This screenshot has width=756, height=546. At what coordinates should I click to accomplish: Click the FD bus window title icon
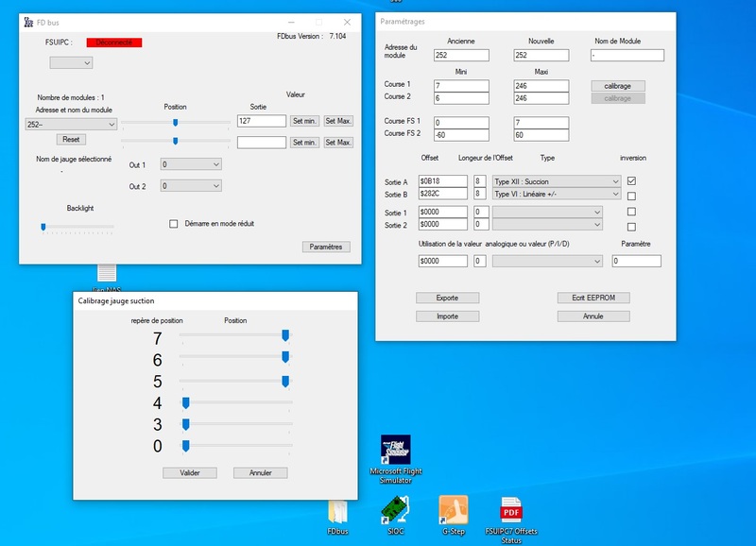point(28,21)
